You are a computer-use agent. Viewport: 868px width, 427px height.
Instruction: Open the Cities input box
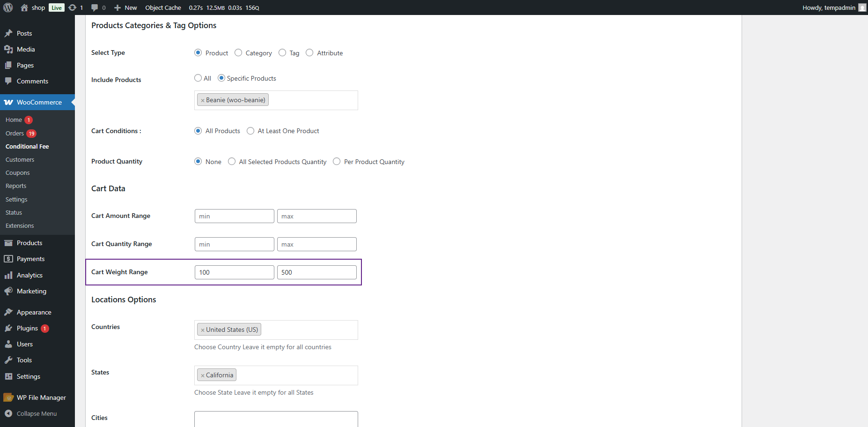click(276, 419)
